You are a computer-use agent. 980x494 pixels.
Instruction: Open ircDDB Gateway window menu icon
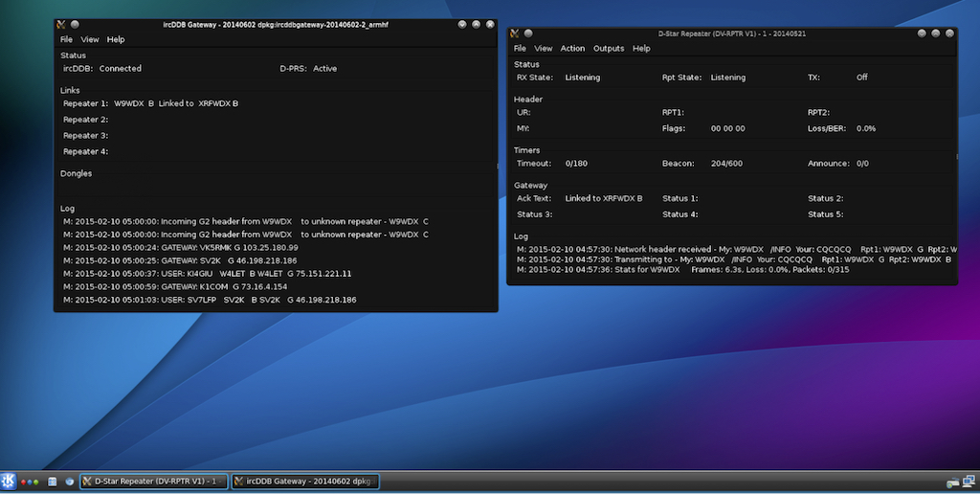[61, 24]
